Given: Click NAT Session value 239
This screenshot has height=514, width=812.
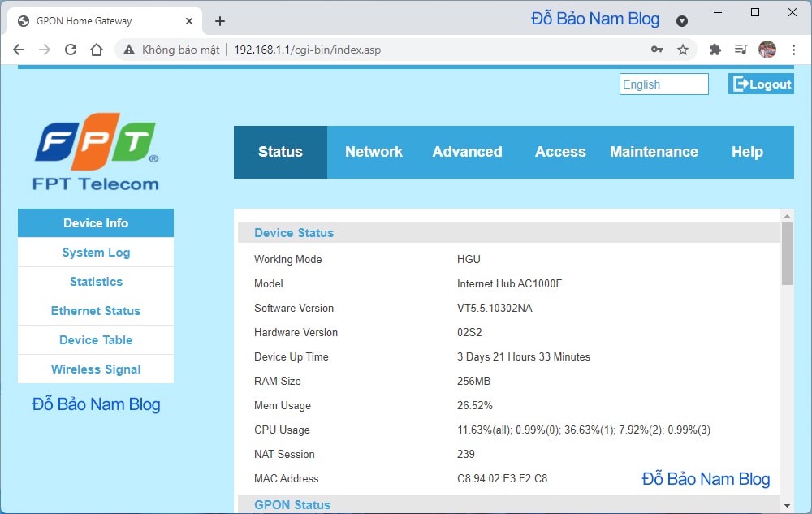Looking at the screenshot, I should [x=465, y=454].
